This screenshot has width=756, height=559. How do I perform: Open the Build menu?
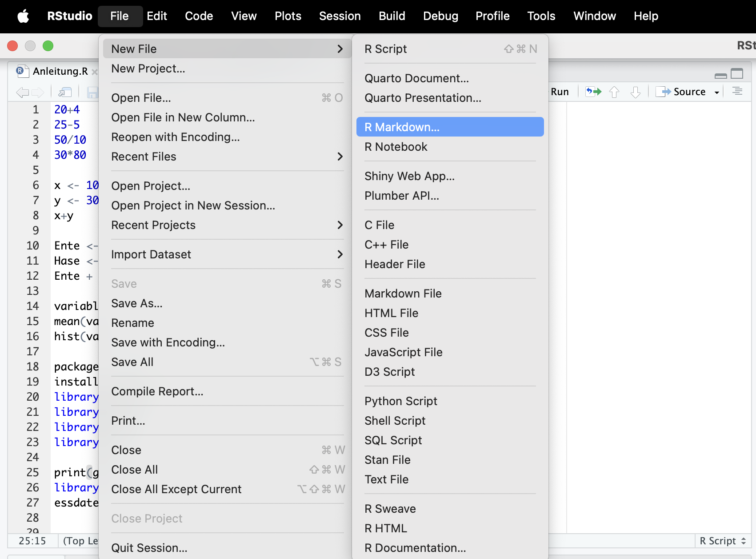(x=392, y=16)
